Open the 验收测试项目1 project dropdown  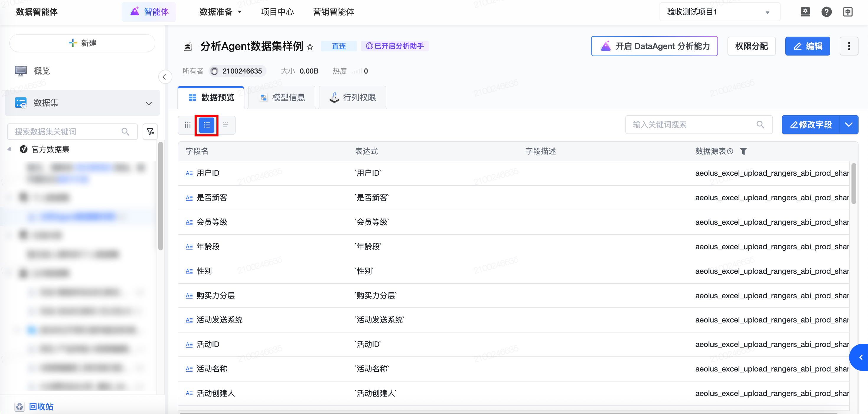719,12
